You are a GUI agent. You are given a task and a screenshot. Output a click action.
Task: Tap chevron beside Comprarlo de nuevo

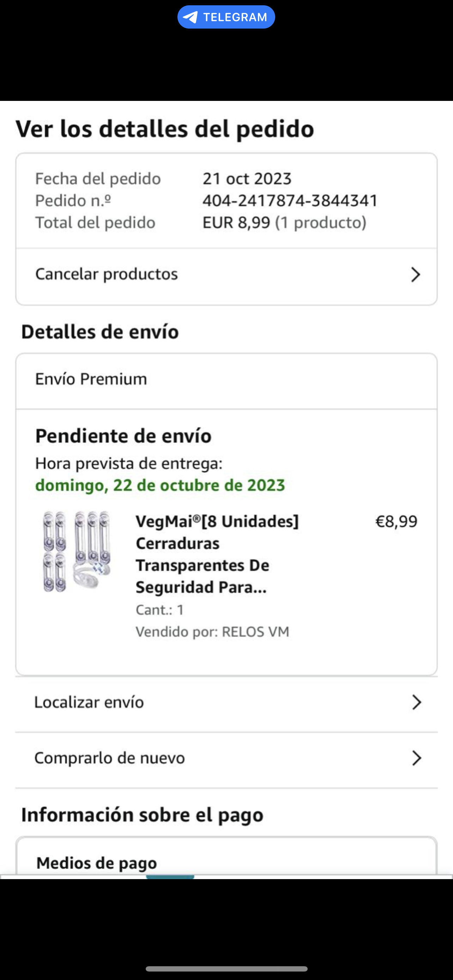(417, 758)
